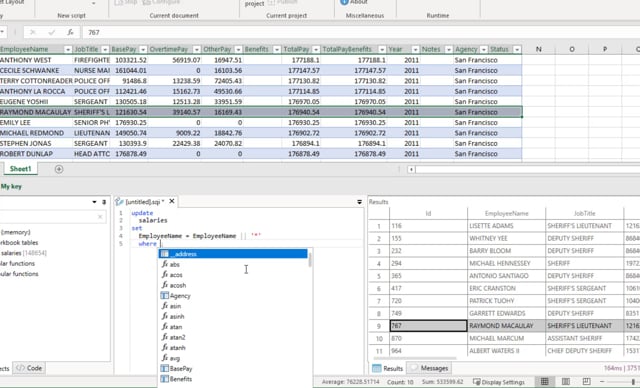The image size is (640, 388).
Task: Click zoom out minus button in status bar
Action: coord(602,382)
